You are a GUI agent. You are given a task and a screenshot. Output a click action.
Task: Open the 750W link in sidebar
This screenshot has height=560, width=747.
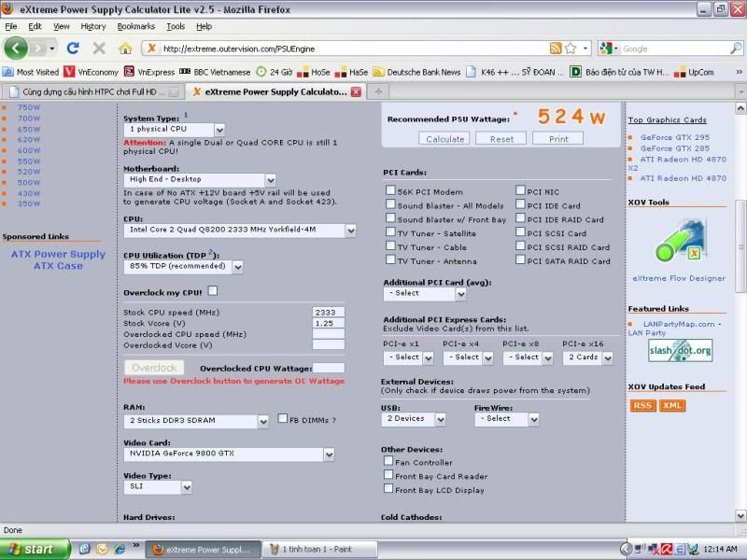click(x=29, y=107)
